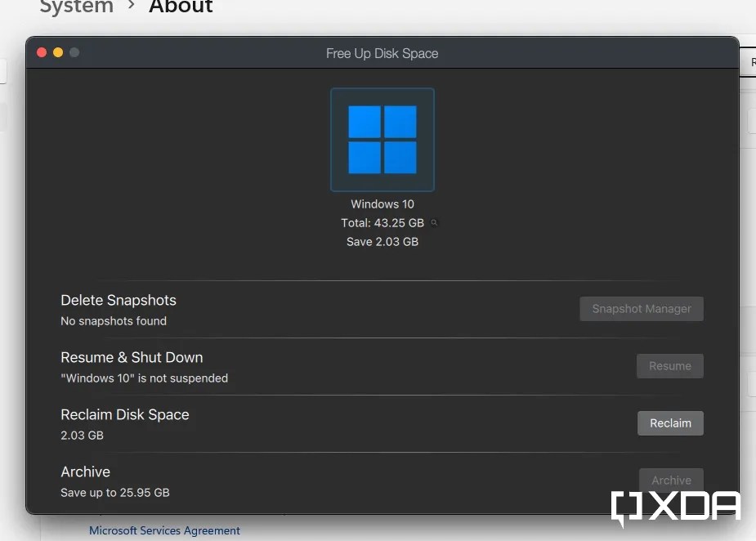Screen dimensions: 756x541
Task: Click the gray zoom traffic light
Action: click(x=74, y=51)
